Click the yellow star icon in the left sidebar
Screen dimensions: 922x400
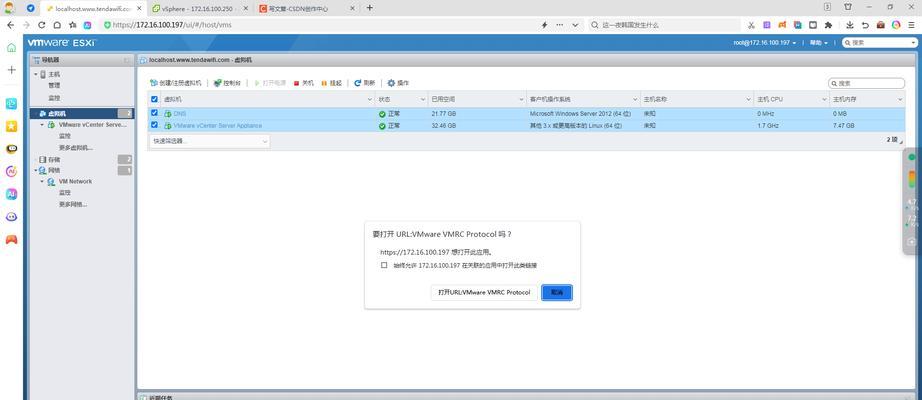(x=11, y=126)
